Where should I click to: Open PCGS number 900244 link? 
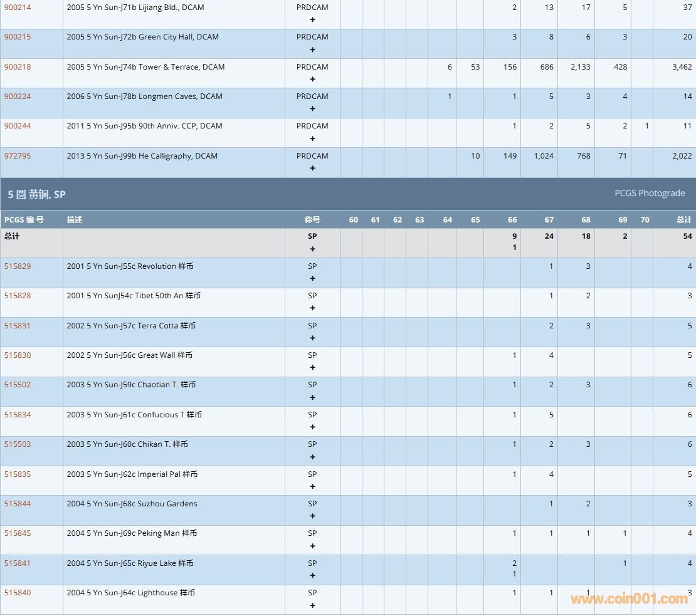(x=18, y=126)
